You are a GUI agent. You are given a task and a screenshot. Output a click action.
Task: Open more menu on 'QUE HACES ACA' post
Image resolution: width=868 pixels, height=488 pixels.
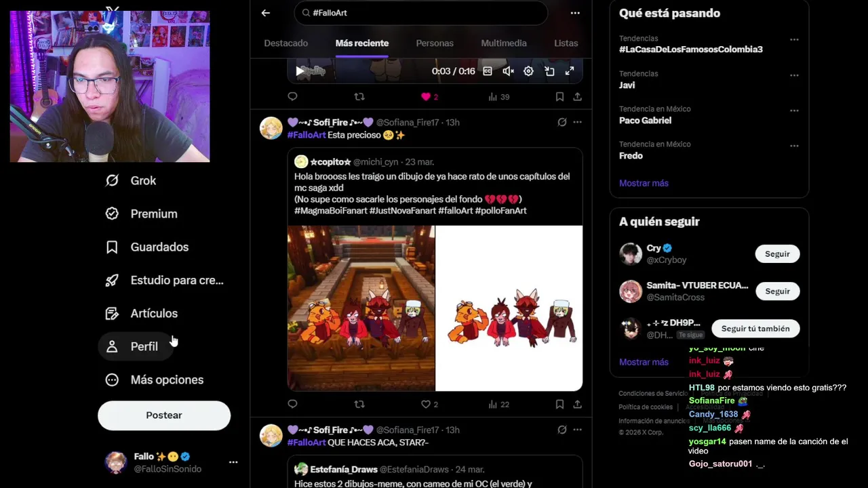(x=577, y=430)
